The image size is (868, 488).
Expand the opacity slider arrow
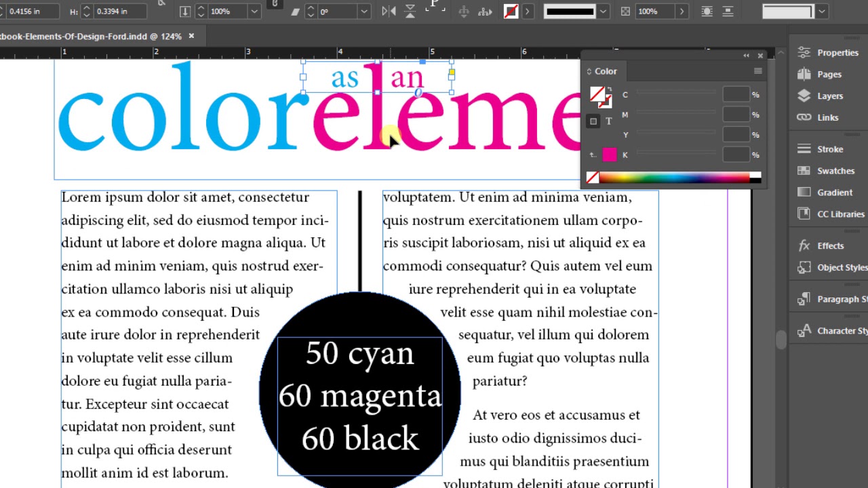point(682,12)
